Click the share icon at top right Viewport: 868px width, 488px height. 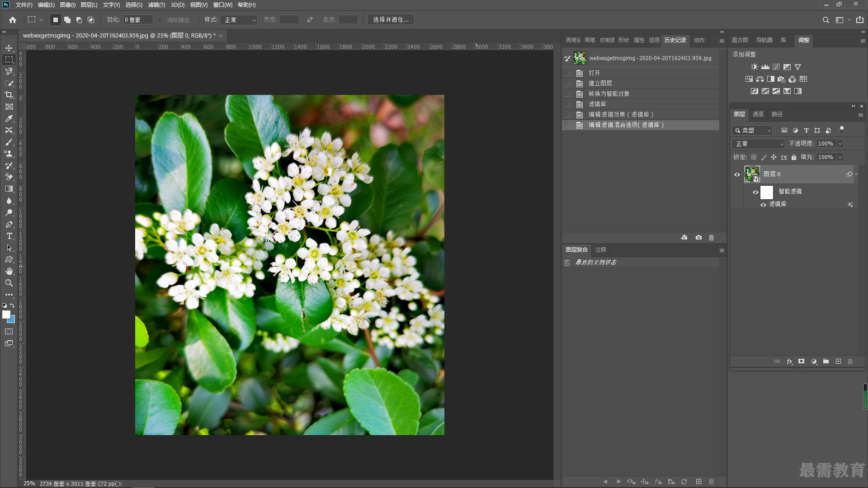(x=860, y=20)
